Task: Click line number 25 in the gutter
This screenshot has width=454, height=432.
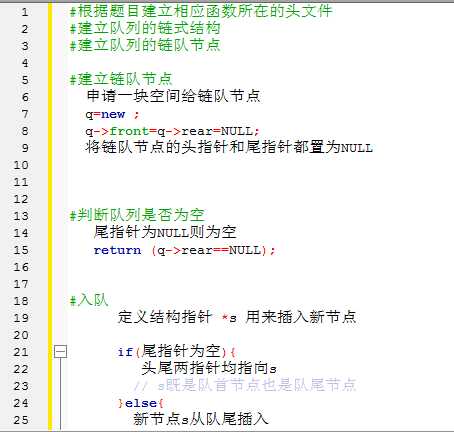Action: (x=21, y=420)
